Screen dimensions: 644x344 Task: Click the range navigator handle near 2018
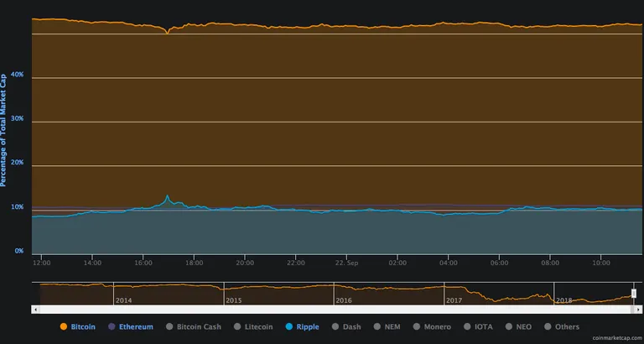[x=634, y=293]
